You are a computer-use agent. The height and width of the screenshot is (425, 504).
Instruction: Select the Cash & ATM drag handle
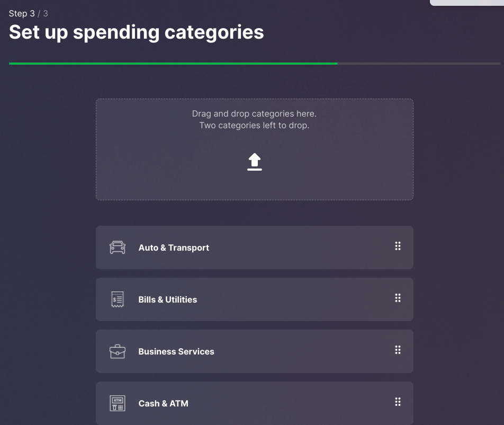point(398,402)
